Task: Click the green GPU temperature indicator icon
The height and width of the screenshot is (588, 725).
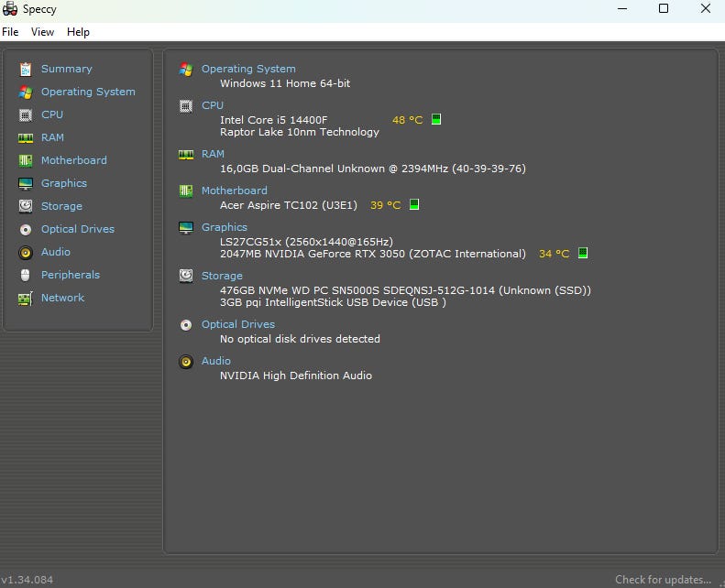Action: [583, 253]
